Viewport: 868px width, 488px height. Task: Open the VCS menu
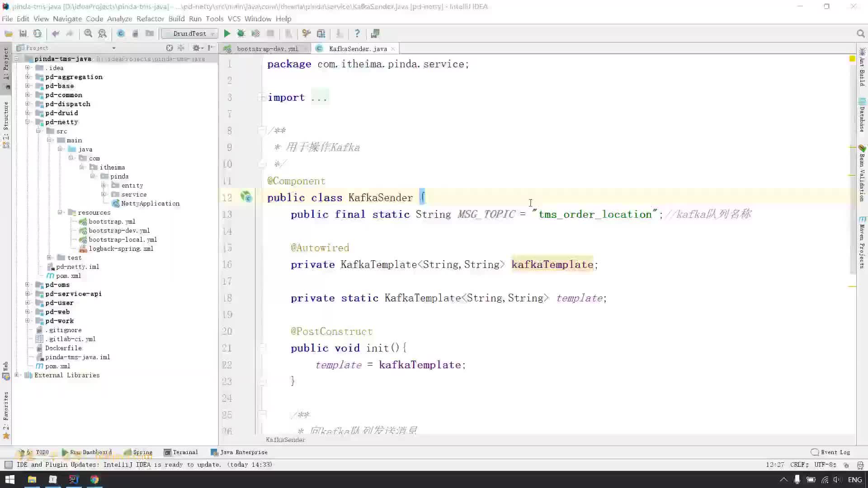(x=234, y=19)
